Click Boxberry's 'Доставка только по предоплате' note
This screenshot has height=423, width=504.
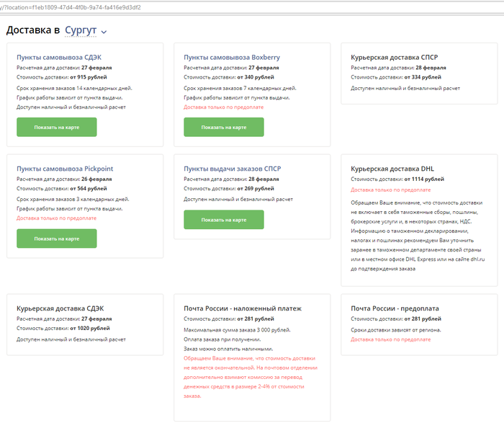point(223,107)
